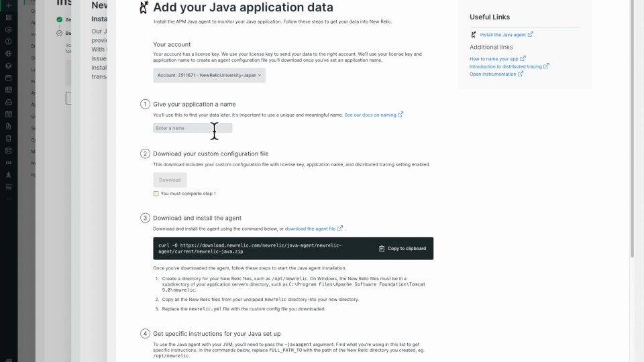Viewport: 644px width, 362px height.
Task: Open Install the Java agent link
Action: coord(502,35)
